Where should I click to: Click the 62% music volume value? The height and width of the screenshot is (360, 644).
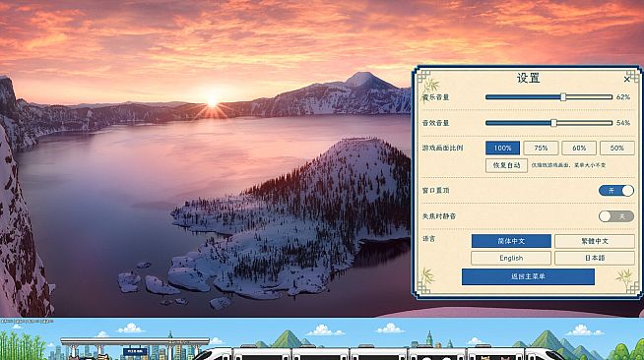(623, 97)
